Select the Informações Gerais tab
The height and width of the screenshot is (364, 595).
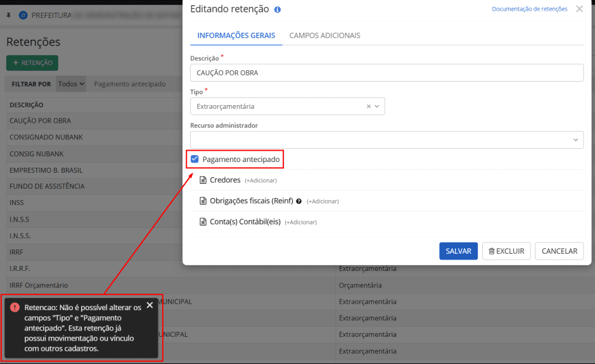point(236,35)
